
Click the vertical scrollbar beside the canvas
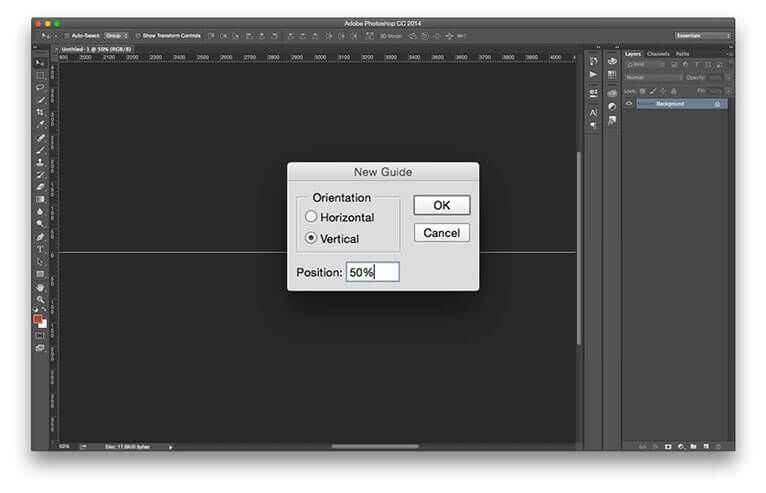pyautogui.click(x=579, y=248)
